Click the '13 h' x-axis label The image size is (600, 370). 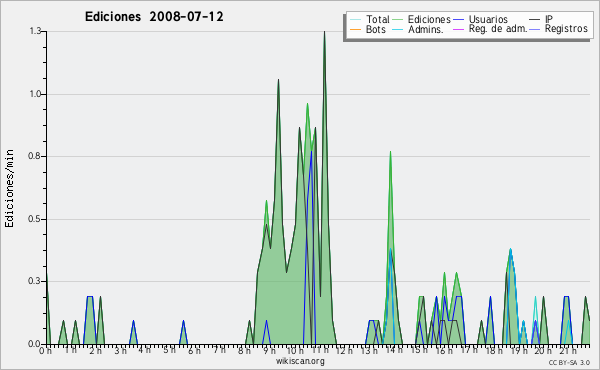(x=368, y=351)
